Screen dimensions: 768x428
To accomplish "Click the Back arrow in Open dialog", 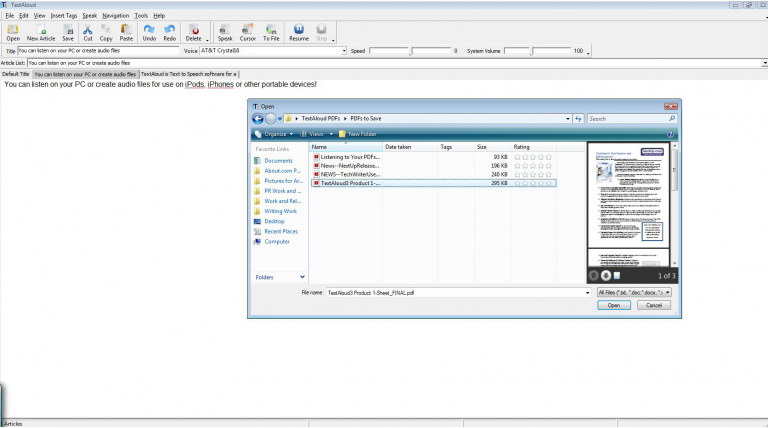I will click(258, 118).
